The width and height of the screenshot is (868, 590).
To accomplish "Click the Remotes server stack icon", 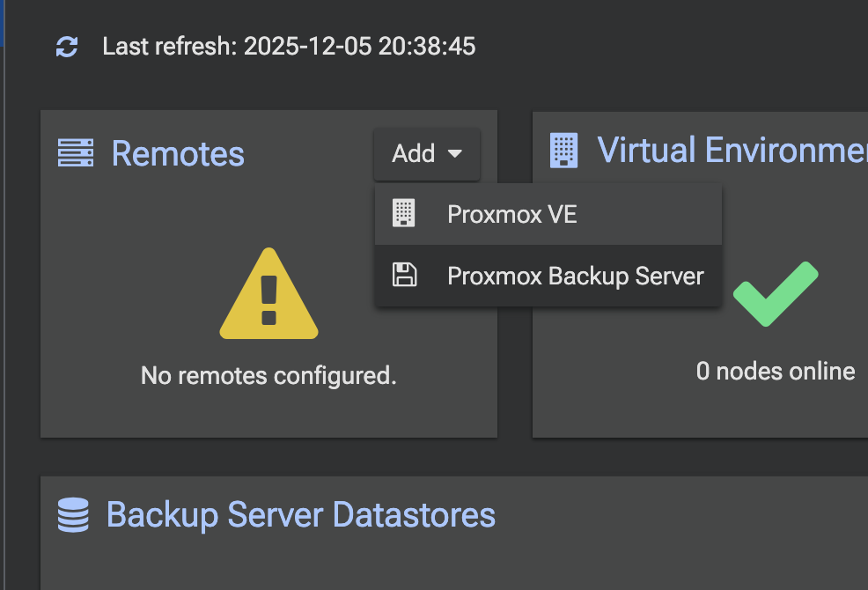I will (x=76, y=153).
